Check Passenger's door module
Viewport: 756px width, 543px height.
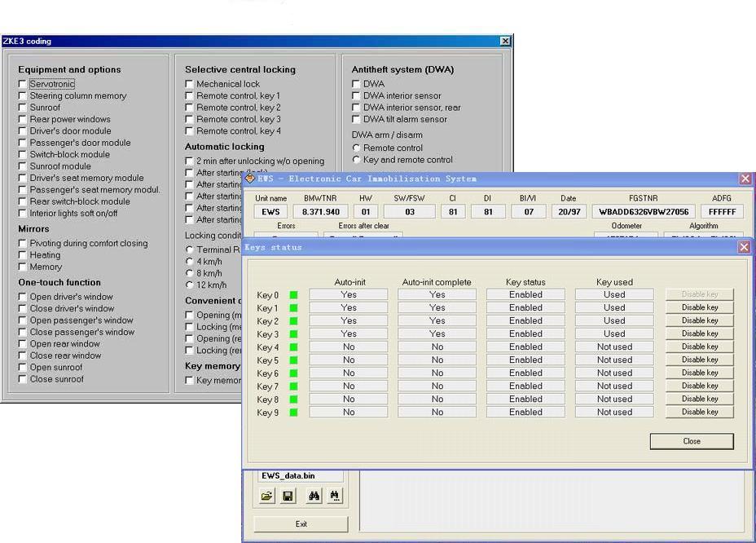click(x=22, y=143)
